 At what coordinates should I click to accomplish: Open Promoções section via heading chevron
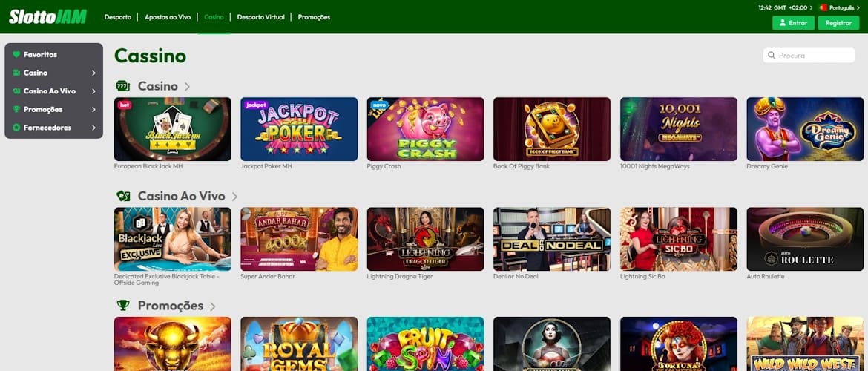coord(213,306)
